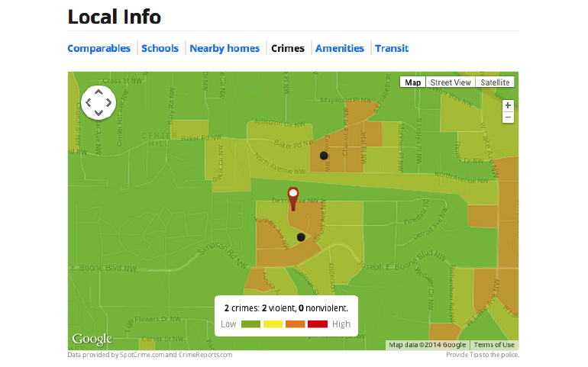This screenshot has width=588, height=367.
Task: Open the Comparables tab
Action: pos(99,48)
